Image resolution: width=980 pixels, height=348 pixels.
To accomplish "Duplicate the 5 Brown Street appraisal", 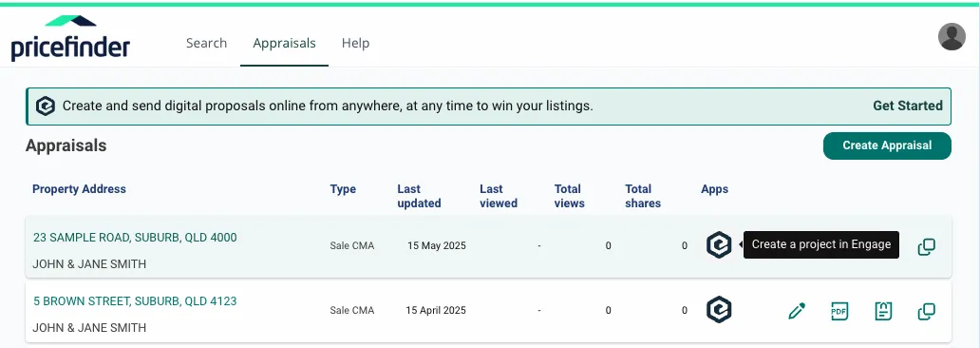I will pos(926,311).
